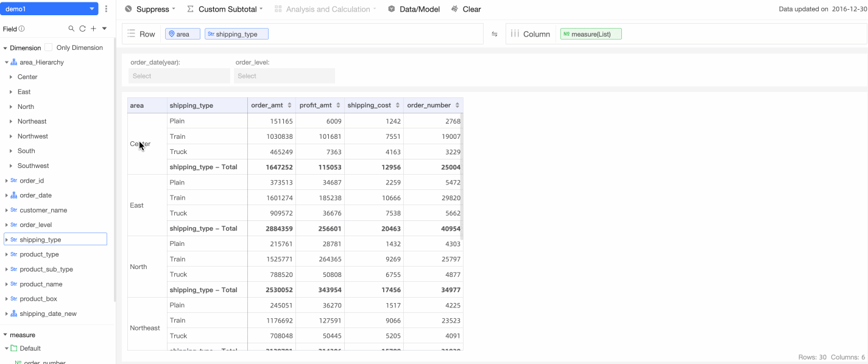868x364 pixels.
Task: Click the Clear broom icon
Action: pos(455,9)
